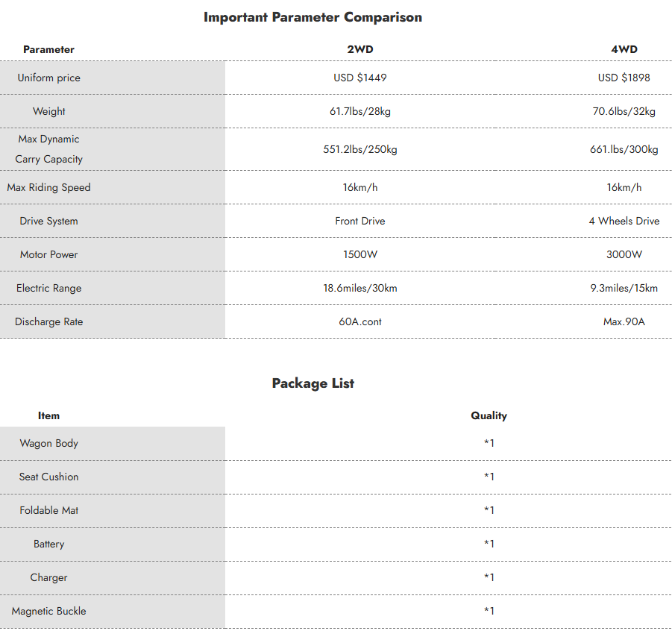Image resolution: width=672 pixels, height=631 pixels.
Task: Select the Front Drive cell
Action: coord(360,221)
